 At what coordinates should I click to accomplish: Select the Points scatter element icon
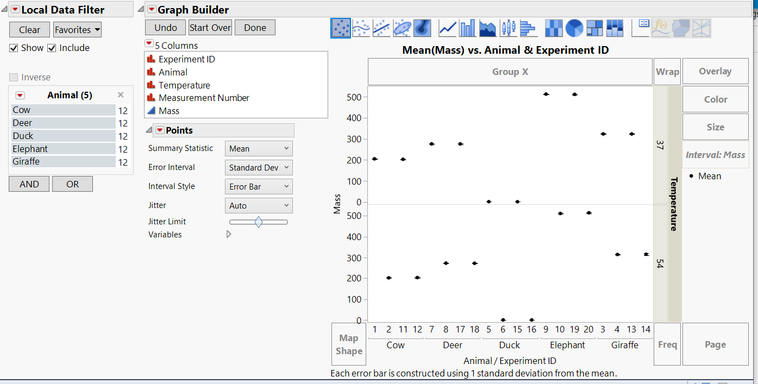pyautogui.click(x=341, y=28)
